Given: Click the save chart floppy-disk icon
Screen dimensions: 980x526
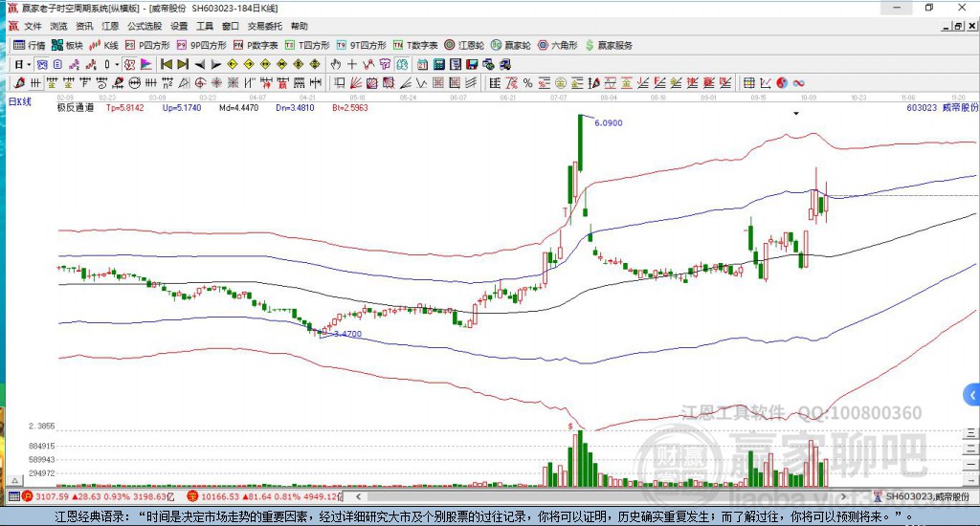Looking at the screenshot, I should (x=472, y=64).
